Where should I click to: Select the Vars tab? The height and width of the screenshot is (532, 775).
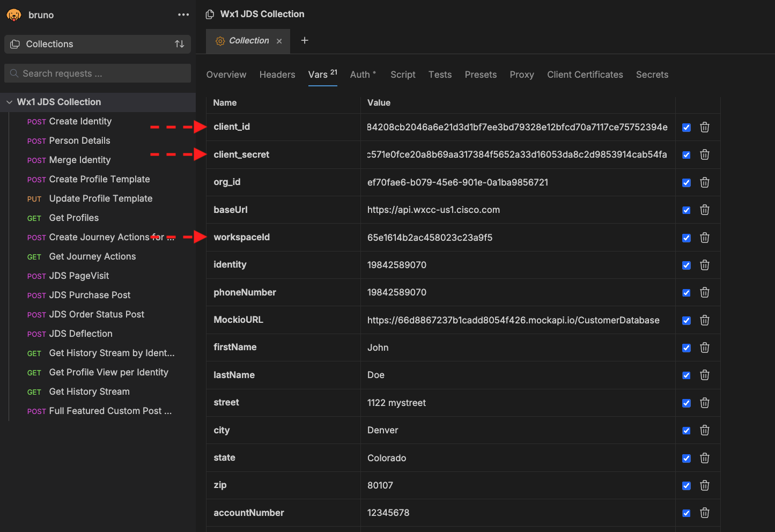pos(322,75)
